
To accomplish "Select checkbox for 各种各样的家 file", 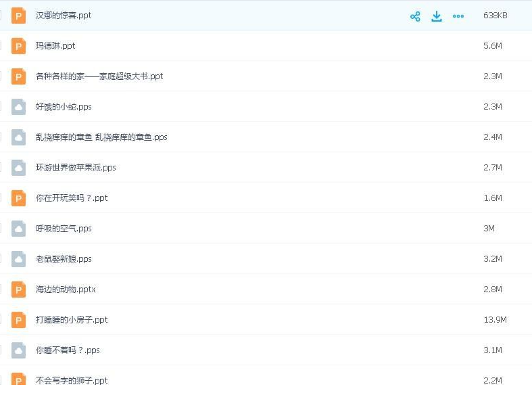I will point(1,76).
